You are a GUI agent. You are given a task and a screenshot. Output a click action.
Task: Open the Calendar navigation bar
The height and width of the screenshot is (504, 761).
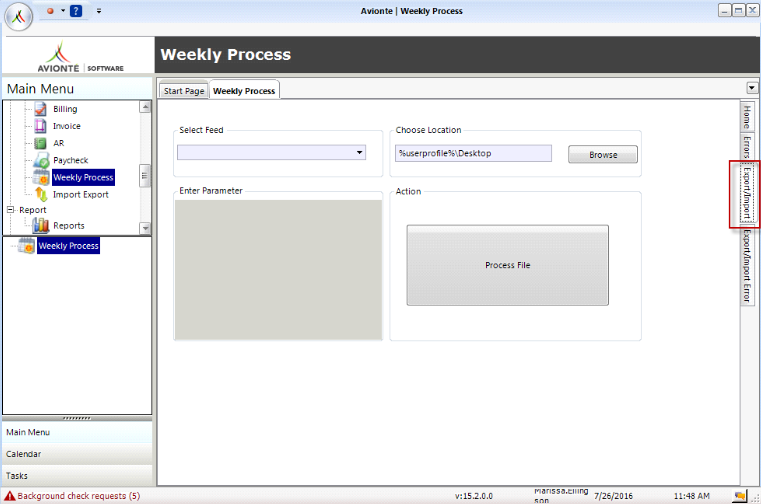coord(77,454)
